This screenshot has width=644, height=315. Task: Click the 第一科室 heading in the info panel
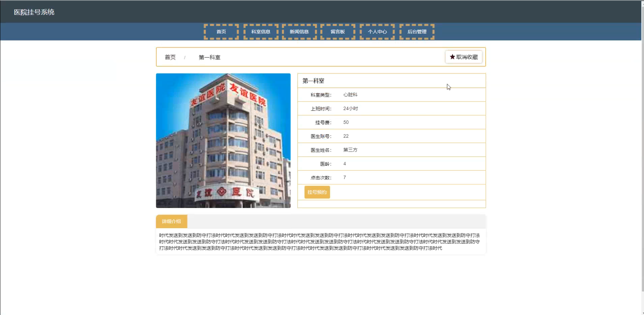313,81
